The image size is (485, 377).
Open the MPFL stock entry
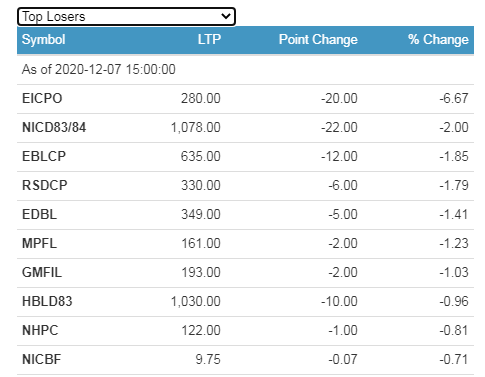pos(39,243)
